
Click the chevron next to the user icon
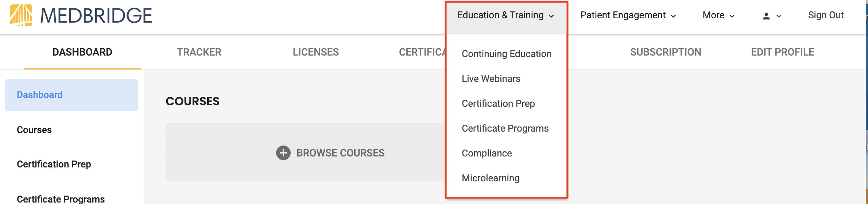click(x=779, y=16)
